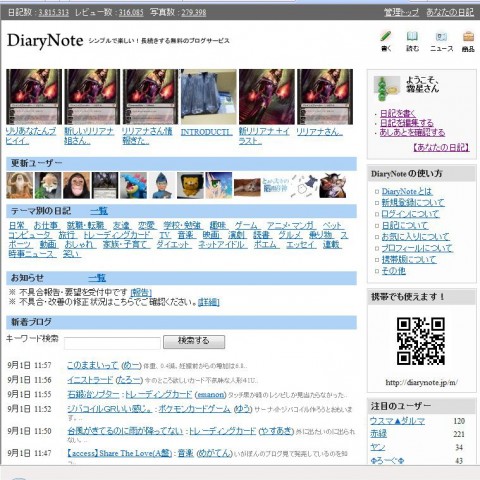The height and width of the screenshot is (480, 480).
Task: Select the グルメ theme link
Action: [290, 235]
